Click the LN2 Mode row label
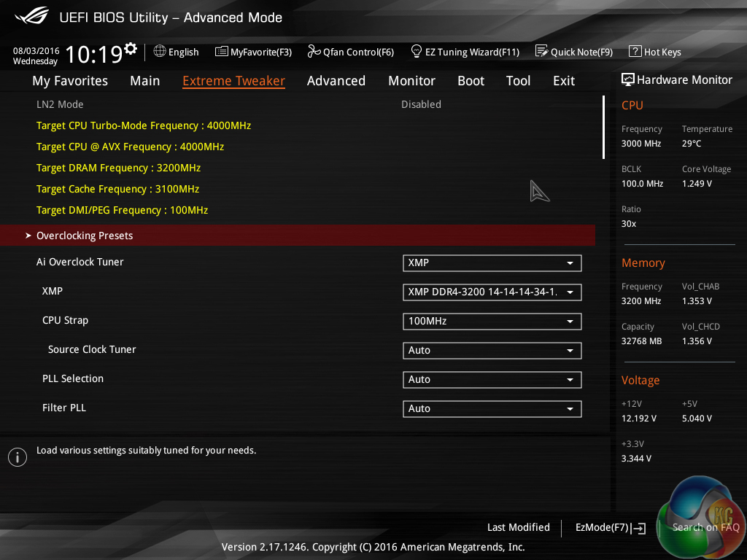The image size is (747, 560). (60, 104)
